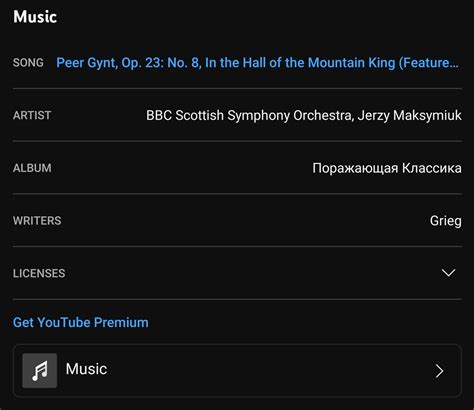Click Get YouTube Premium link
Screen dimensions: 474x410
tap(81, 322)
